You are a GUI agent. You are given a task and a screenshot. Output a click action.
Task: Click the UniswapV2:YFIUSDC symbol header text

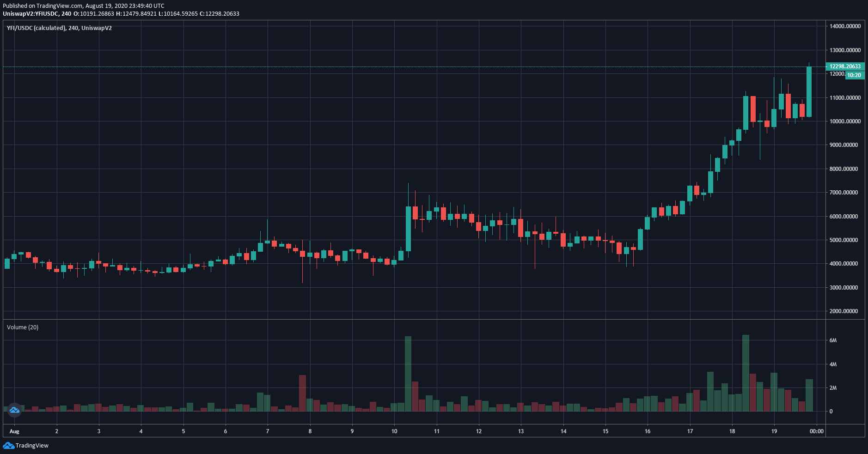click(31, 14)
